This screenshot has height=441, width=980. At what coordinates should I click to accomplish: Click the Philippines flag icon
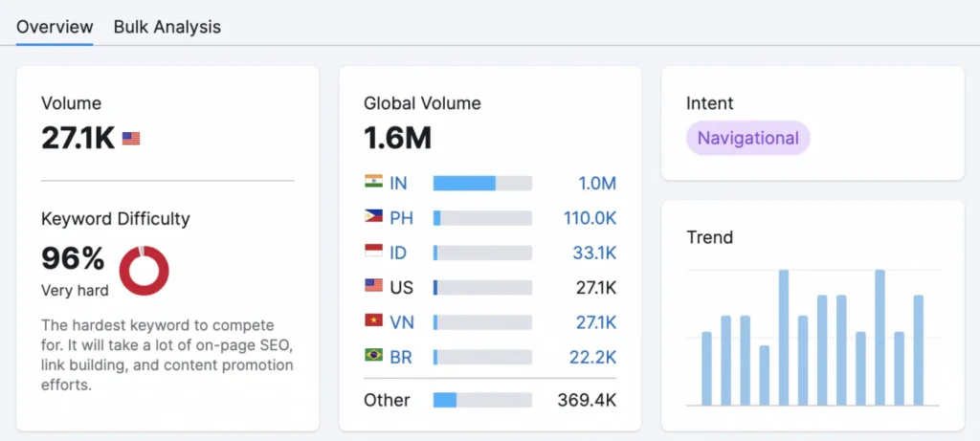374,217
